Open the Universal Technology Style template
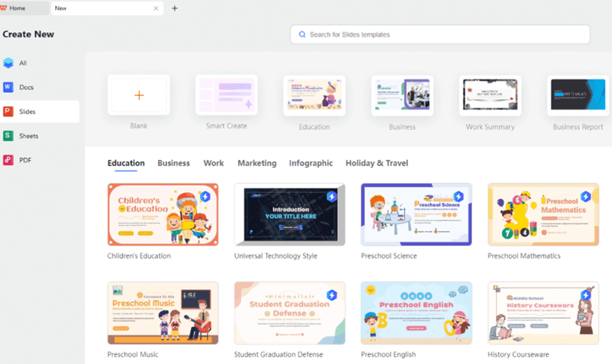 coord(289,213)
